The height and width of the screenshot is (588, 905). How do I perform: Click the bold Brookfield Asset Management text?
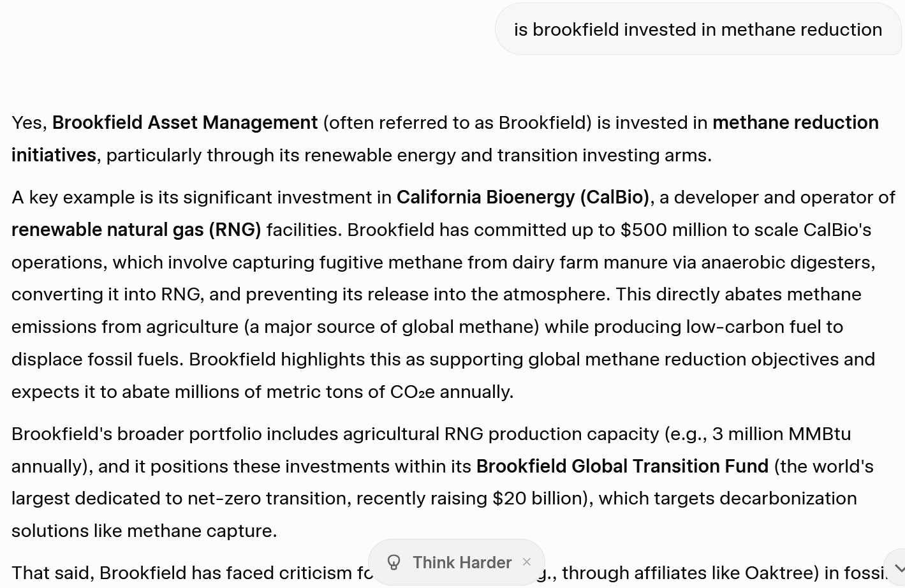[185, 122]
